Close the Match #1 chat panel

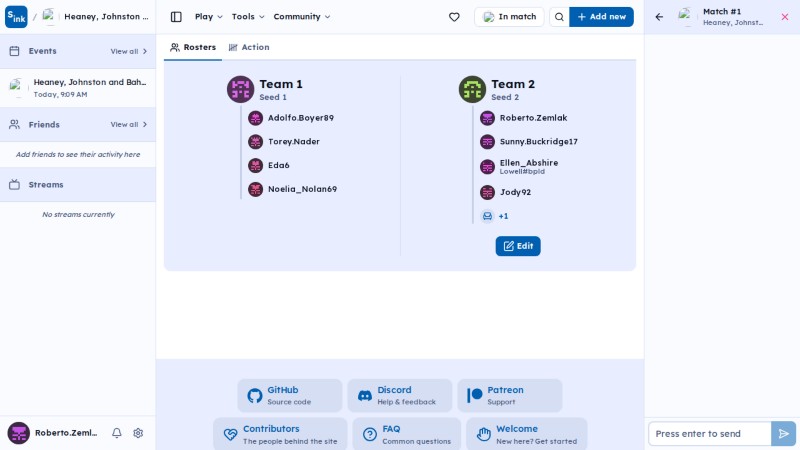tap(785, 17)
